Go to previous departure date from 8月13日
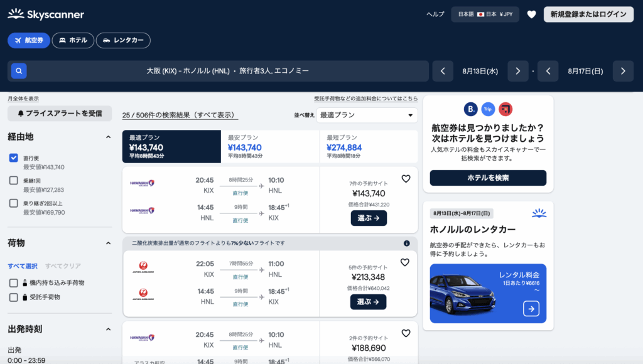Viewport: 643px width, 364px height. (443, 71)
